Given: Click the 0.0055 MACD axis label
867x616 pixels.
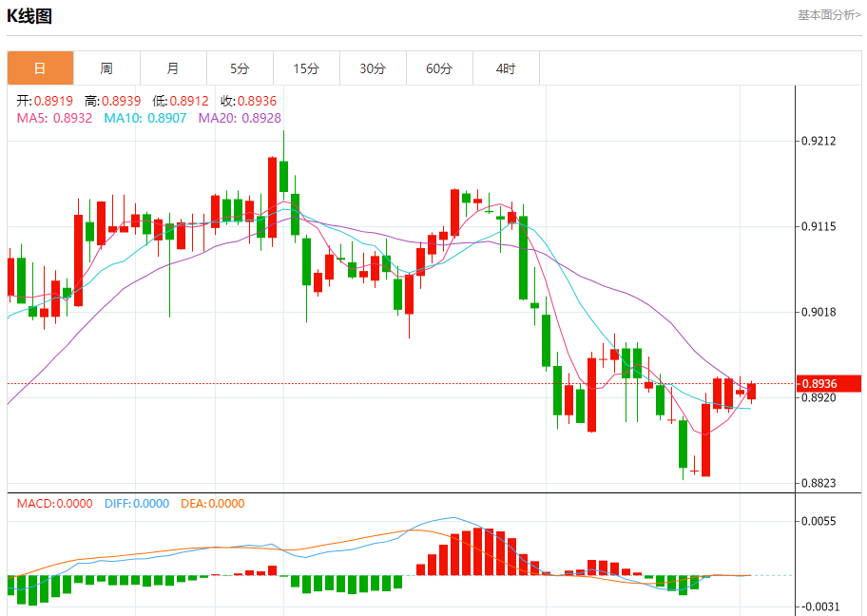Looking at the screenshot, I should tap(819, 521).
